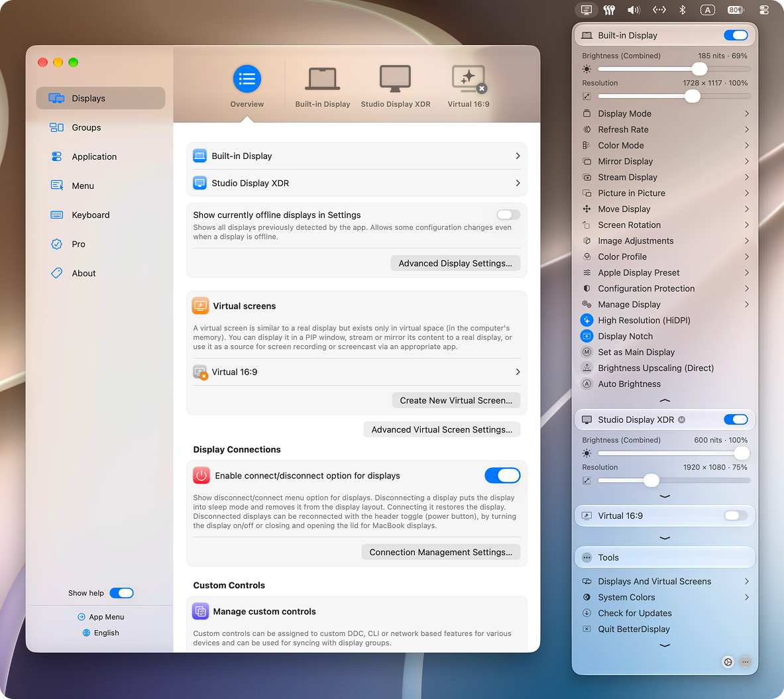Image resolution: width=784 pixels, height=699 pixels.
Task: Click Advanced Display Settings button
Action: pyautogui.click(x=455, y=263)
